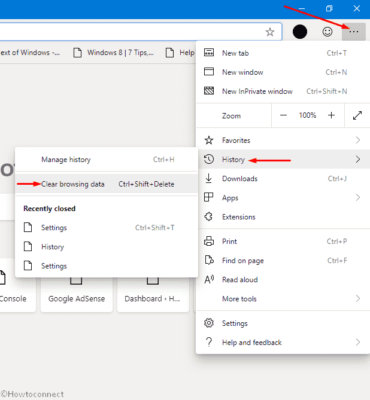Click the 100% zoom level value
Image resolution: width=370 pixels, height=400 pixels.
click(x=307, y=115)
